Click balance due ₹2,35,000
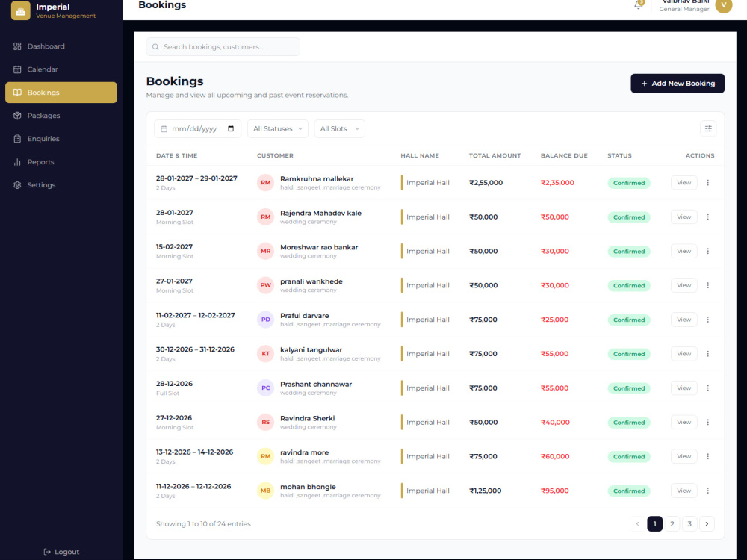747x560 pixels. click(x=557, y=183)
